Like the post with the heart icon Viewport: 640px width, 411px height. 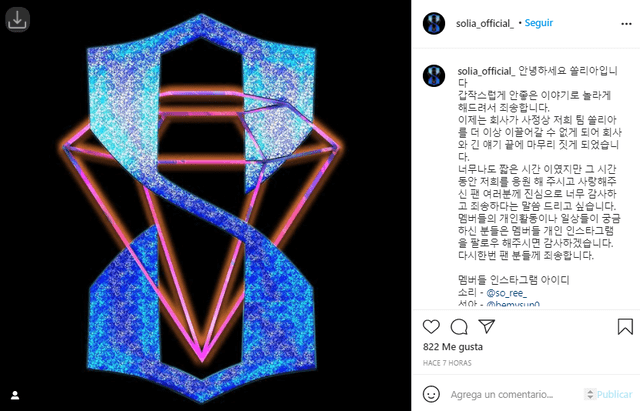431,327
